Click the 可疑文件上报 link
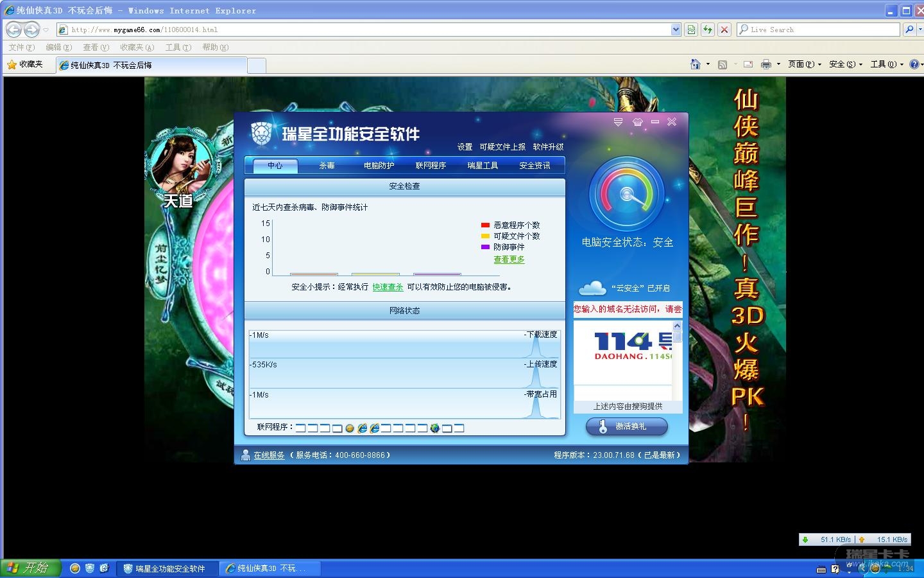This screenshot has height=578, width=924. pyautogui.click(x=502, y=147)
